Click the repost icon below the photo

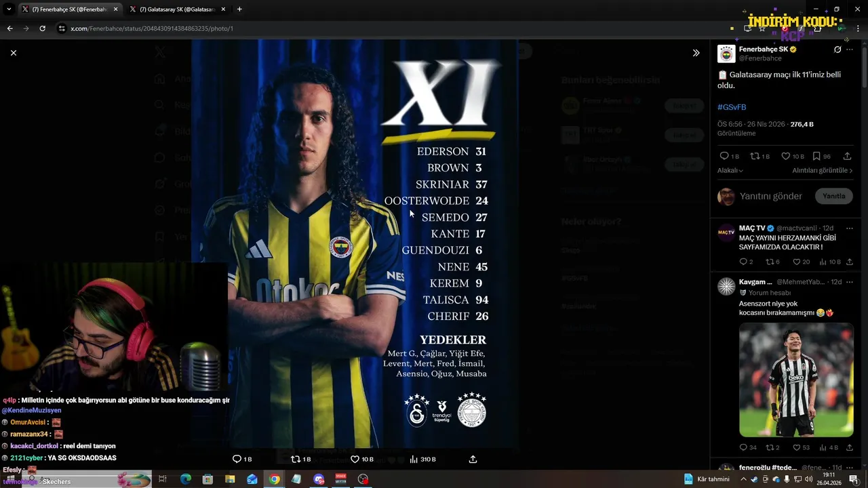point(295,459)
